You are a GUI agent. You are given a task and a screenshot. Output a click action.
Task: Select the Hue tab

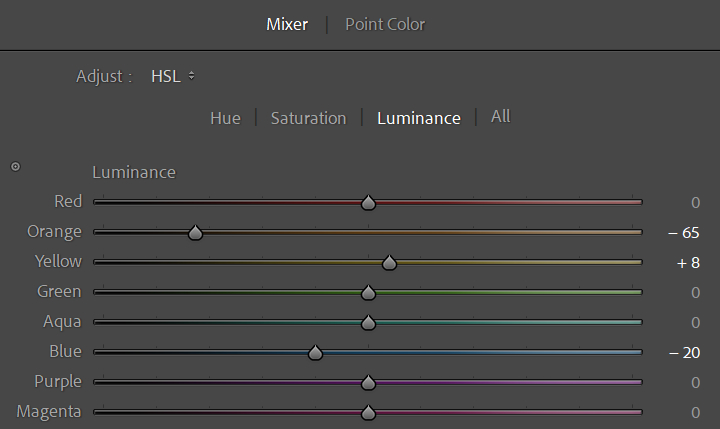(225, 118)
